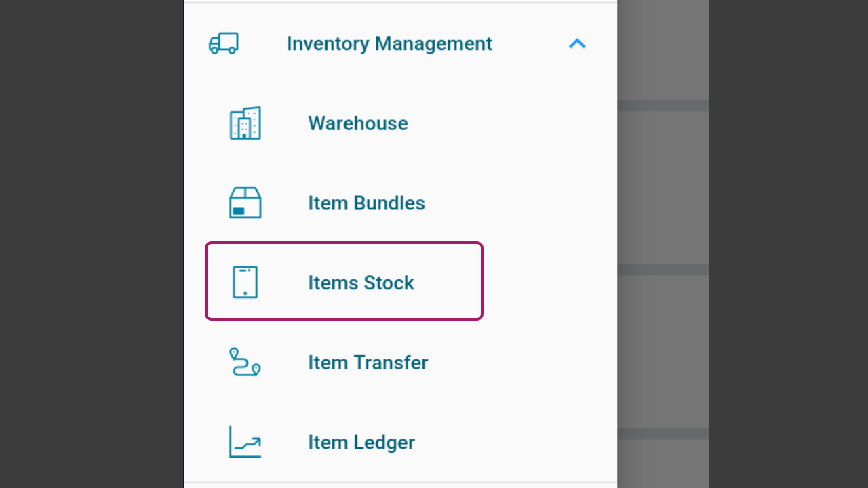Collapse Inventory Management using the up chevron
This screenshot has height=488, width=868.
pos(577,43)
